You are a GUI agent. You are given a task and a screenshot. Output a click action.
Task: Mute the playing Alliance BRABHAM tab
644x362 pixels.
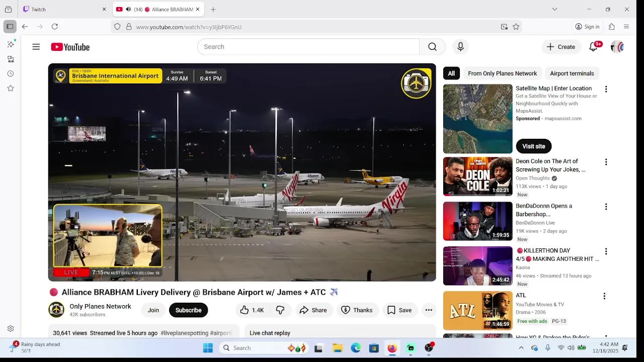(x=128, y=9)
